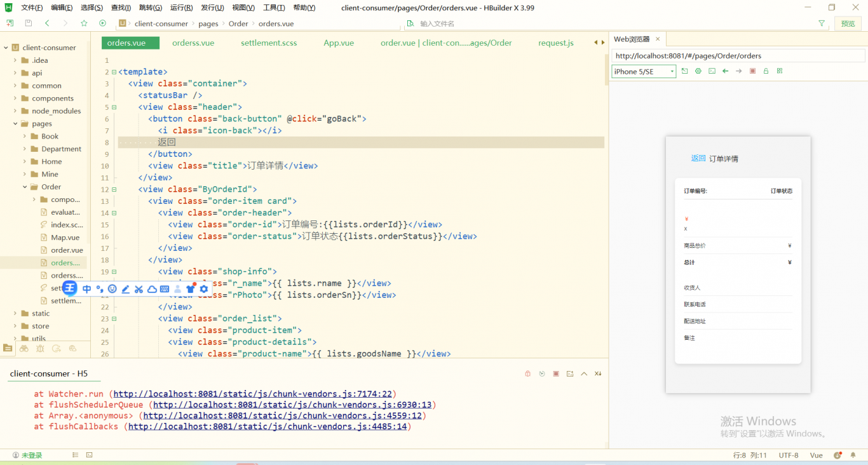The image size is (868, 465).
Task: Switch to the settlement.scss tab
Action: [269, 43]
